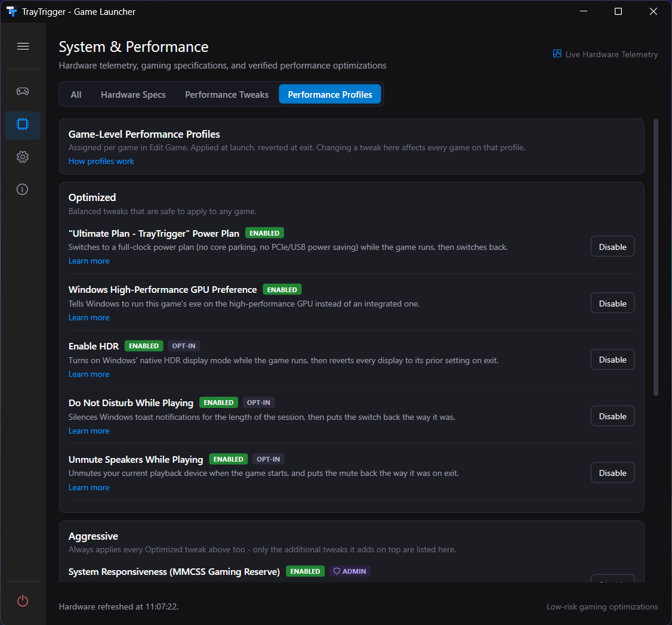Disable the Ultimate Plan Power Plan tweak
Screen dimensions: 672x625
tap(612, 247)
